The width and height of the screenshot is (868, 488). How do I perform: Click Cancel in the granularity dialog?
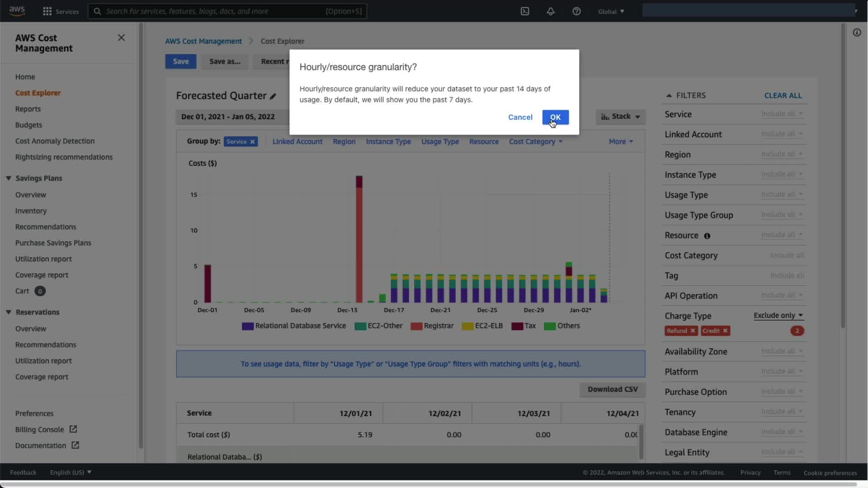(x=520, y=117)
